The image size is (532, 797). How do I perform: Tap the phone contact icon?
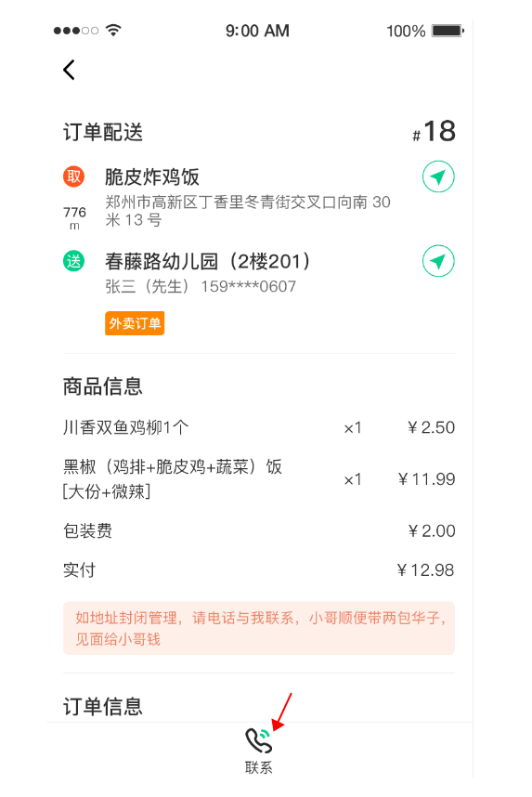tap(259, 740)
